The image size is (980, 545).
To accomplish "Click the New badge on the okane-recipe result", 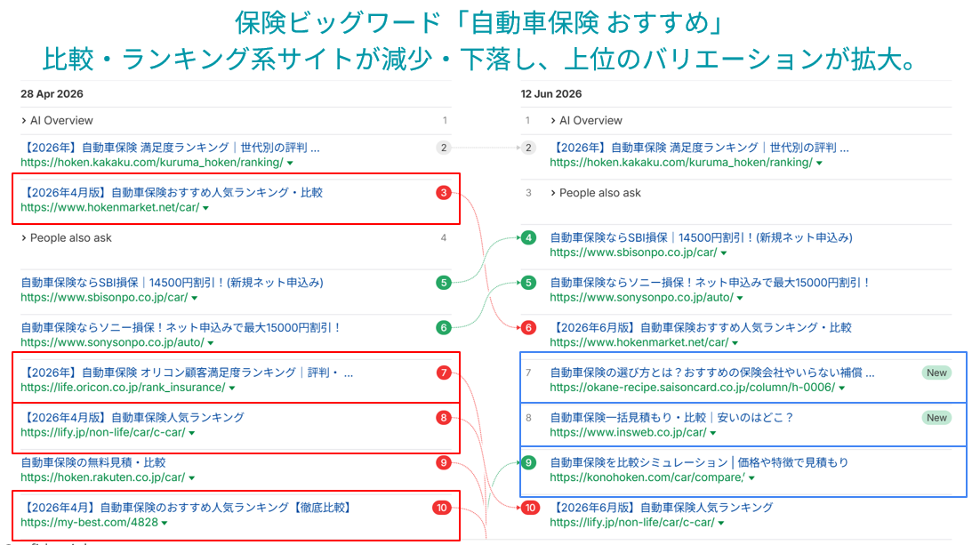I will (x=936, y=373).
